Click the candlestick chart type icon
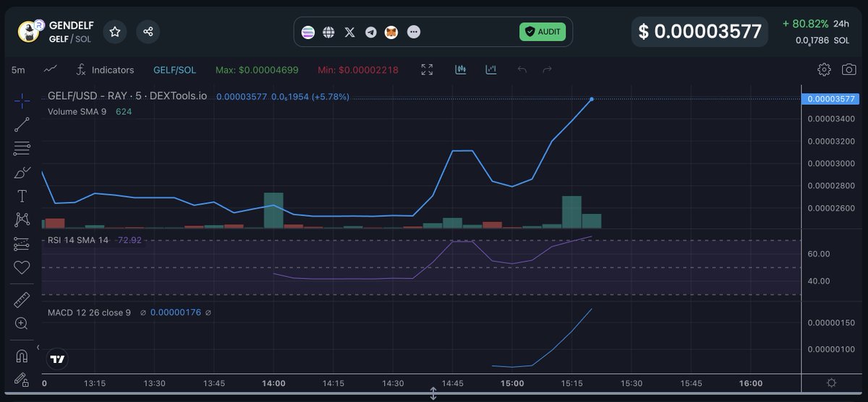Image resolution: width=868 pixels, height=402 pixels. (x=460, y=70)
